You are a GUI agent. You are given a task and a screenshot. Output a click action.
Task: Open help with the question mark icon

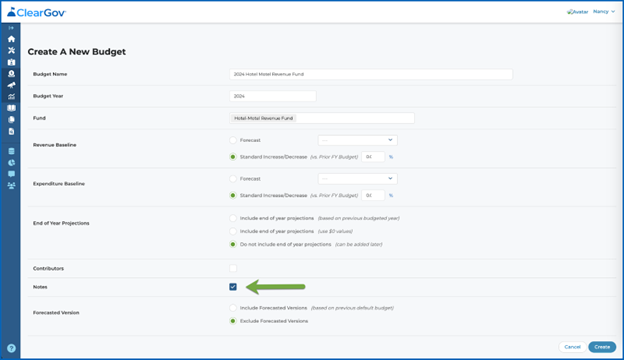[x=11, y=348]
